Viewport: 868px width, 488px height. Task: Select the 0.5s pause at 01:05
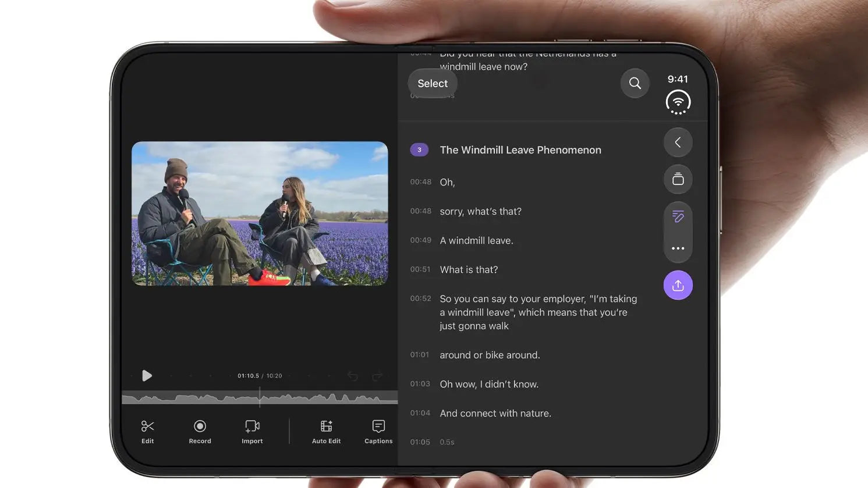447,442
